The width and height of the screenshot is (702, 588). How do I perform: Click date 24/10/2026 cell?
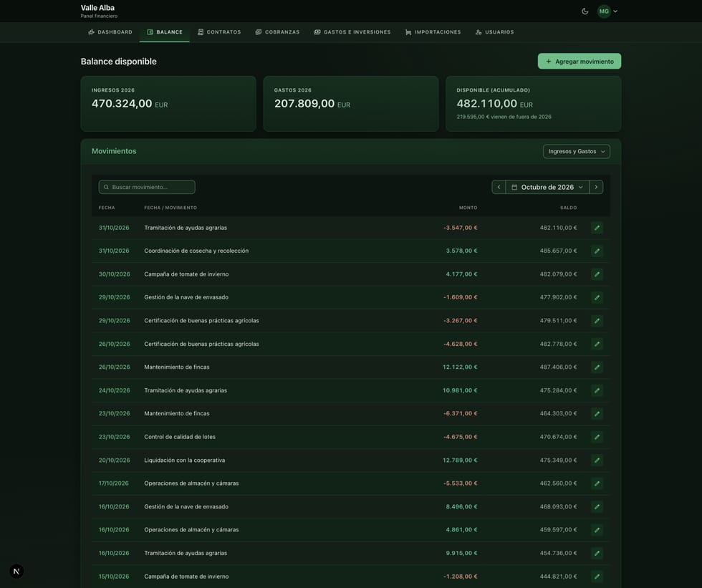(x=114, y=390)
